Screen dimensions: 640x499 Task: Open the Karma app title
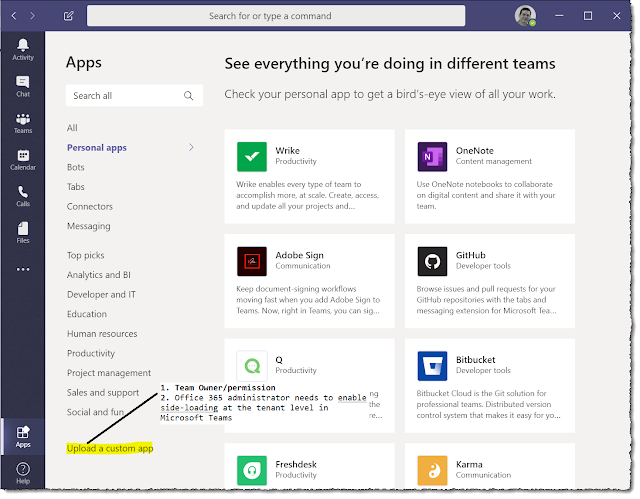click(x=469, y=464)
